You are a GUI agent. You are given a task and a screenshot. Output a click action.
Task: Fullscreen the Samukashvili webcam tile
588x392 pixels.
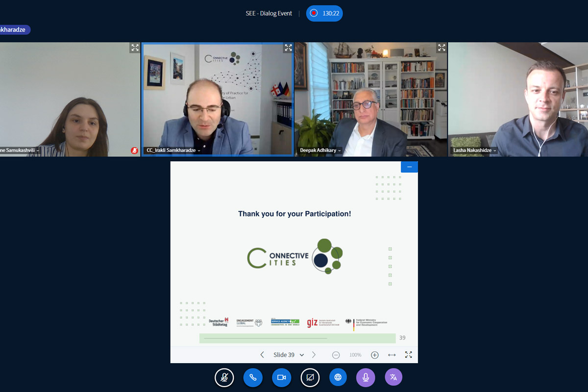[x=135, y=48]
